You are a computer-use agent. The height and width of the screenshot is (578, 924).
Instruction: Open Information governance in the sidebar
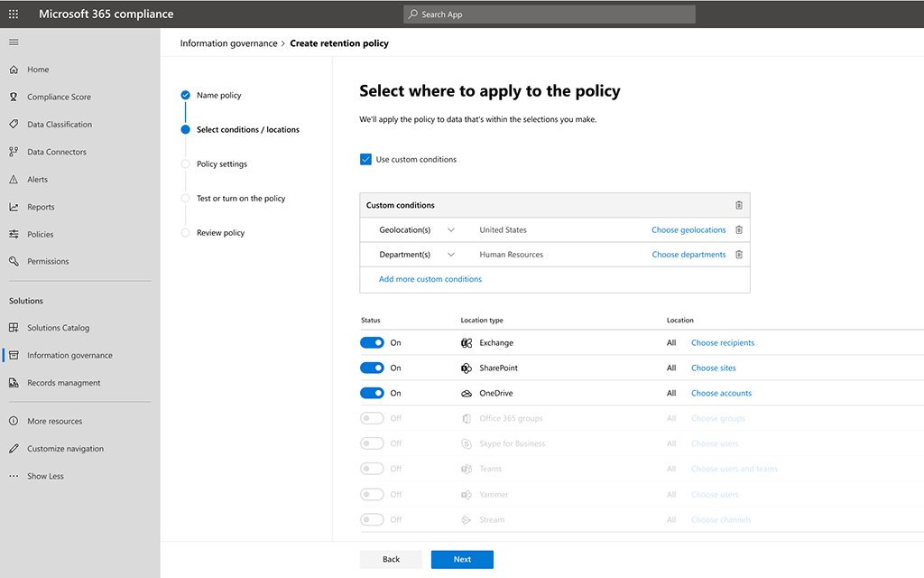(69, 355)
